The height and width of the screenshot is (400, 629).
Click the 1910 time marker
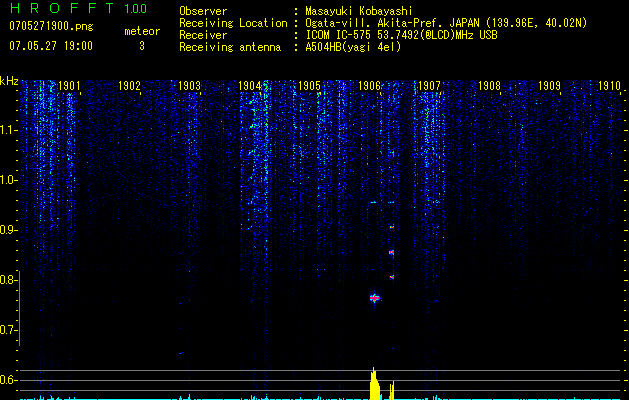point(609,86)
